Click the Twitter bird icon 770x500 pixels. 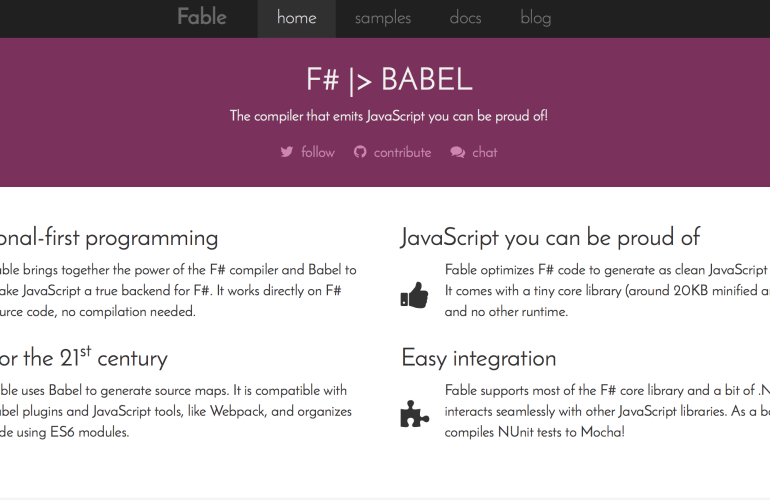pyautogui.click(x=287, y=152)
